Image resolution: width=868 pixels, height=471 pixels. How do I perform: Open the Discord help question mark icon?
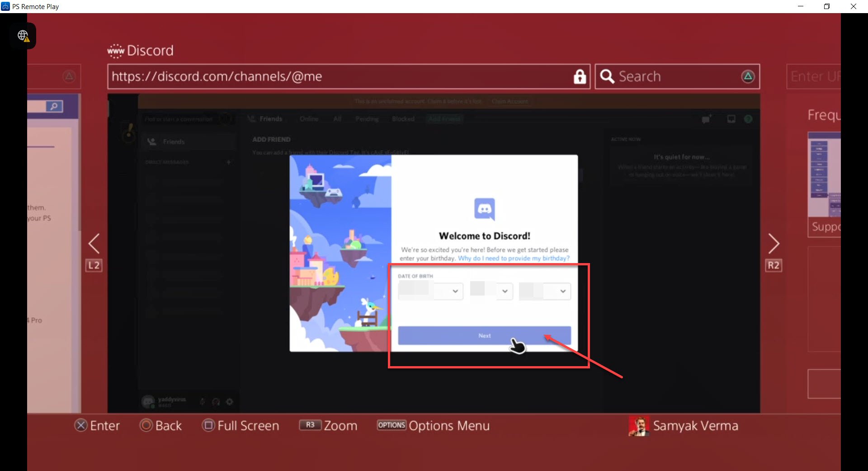(x=748, y=119)
